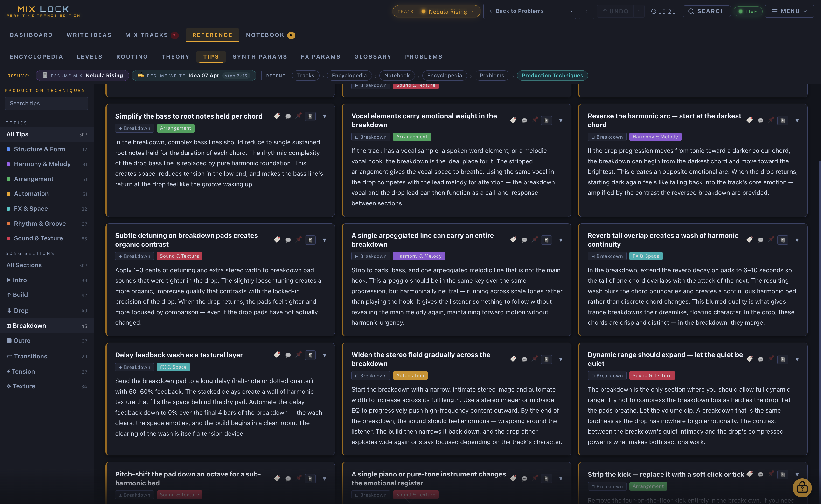Click the tag icon on the Subtle detuning card

click(x=277, y=240)
